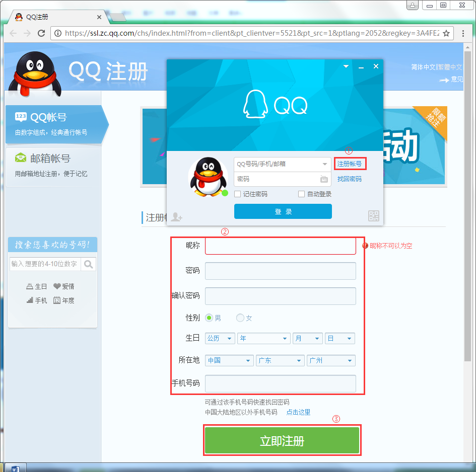The image size is (476, 472).
Task: Open the soft keyboard icon in password field
Action: 324,179
